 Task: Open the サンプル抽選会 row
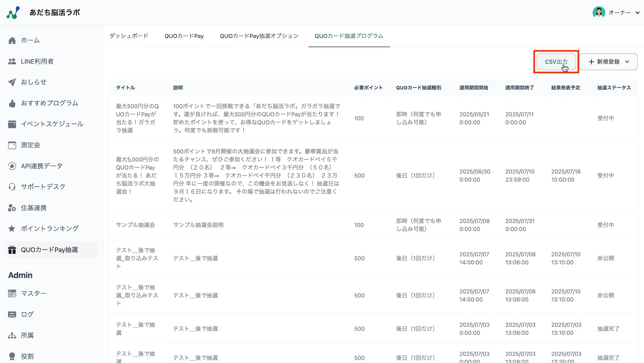click(135, 225)
